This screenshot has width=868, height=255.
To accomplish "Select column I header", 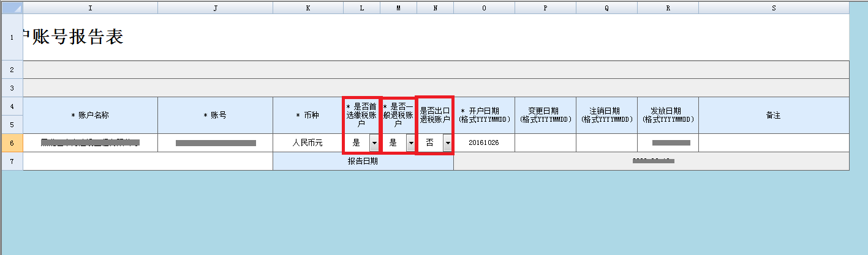I will point(90,8).
